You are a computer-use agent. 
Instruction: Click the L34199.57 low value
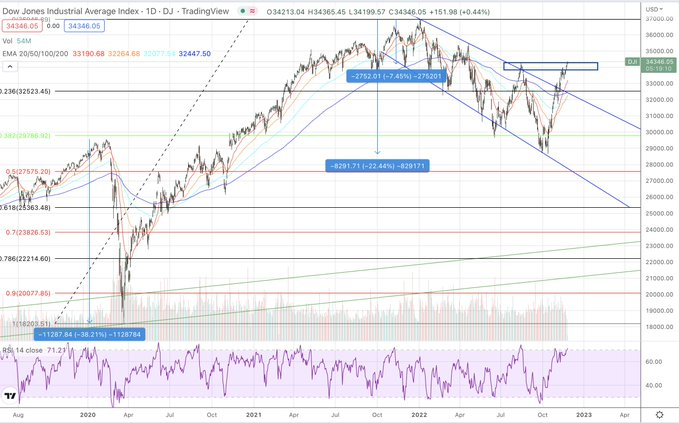(367, 12)
